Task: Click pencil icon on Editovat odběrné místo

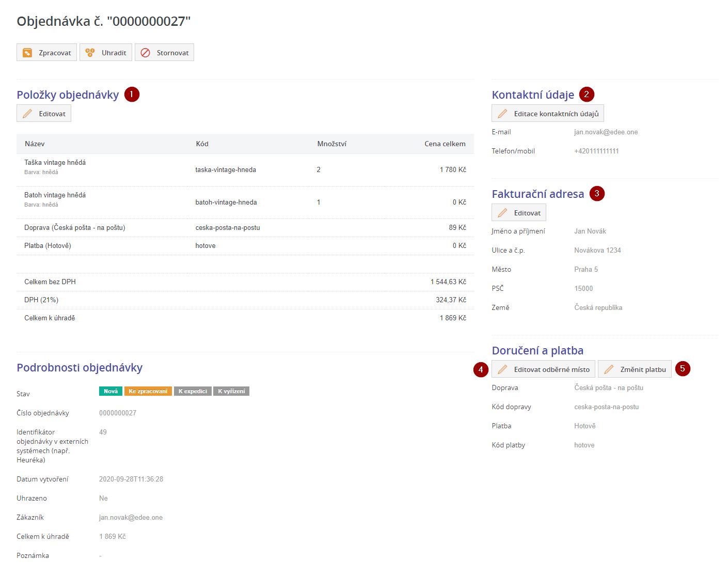Action: [x=502, y=369]
